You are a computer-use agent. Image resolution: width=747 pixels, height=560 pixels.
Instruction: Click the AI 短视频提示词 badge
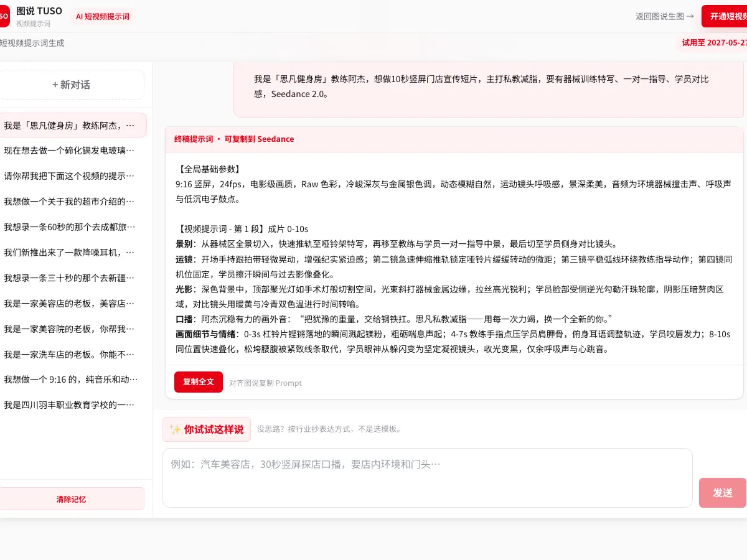pos(103,17)
